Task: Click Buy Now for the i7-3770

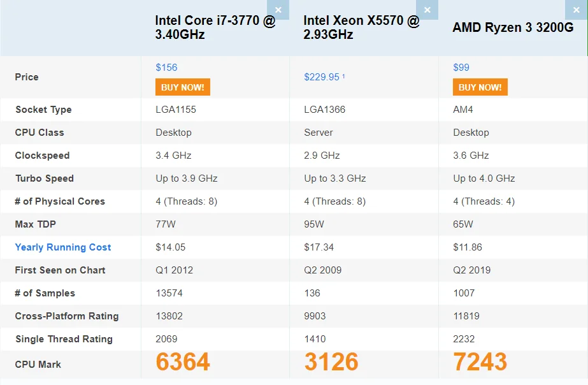Action: (x=183, y=87)
